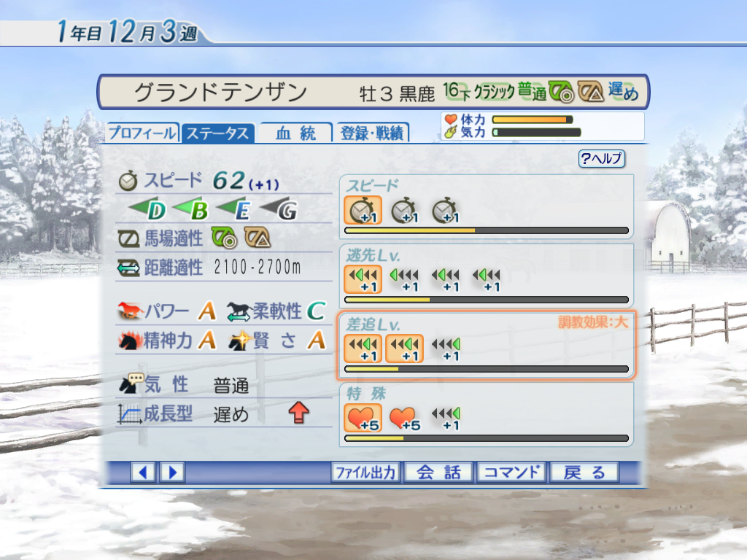747x560 pixels.
Task: Go to previous horse with left arrow
Action: pyautogui.click(x=143, y=472)
